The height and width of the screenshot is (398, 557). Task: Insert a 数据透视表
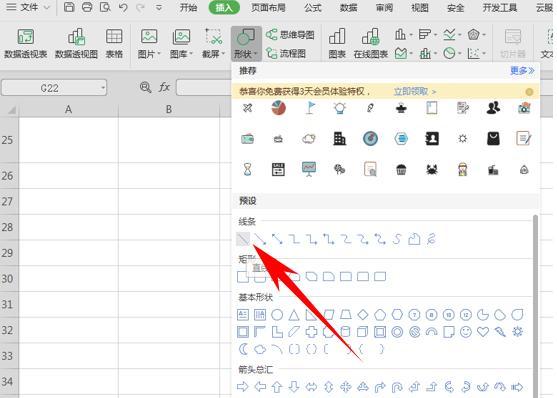coord(26,44)
